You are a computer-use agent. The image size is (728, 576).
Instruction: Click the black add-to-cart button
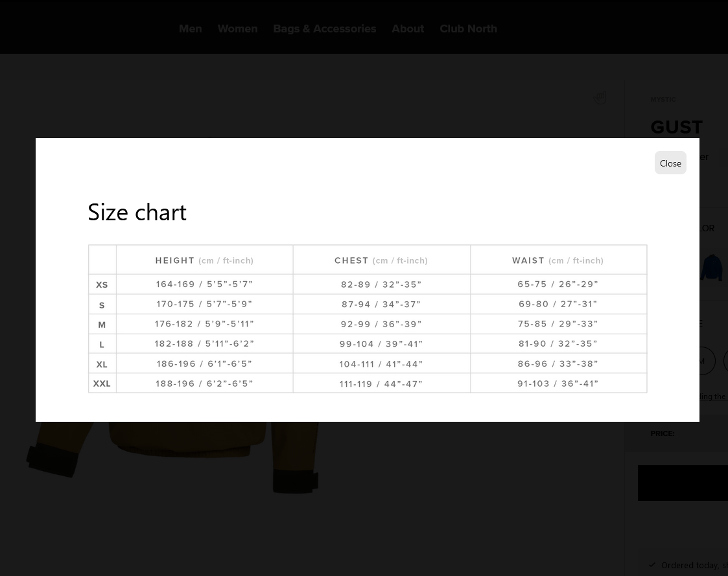[683, 483]
